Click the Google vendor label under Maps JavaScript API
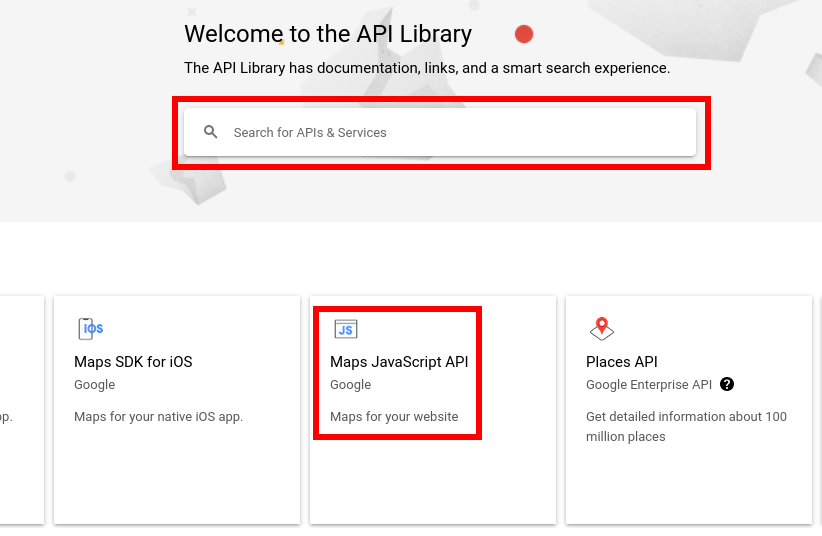 [x=350, y=384]
